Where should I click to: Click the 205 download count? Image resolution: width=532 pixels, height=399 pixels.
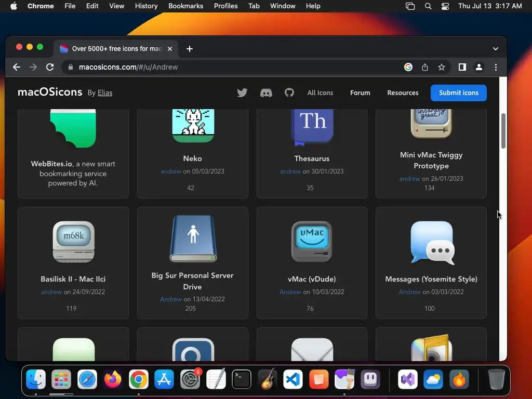point(191,309)
